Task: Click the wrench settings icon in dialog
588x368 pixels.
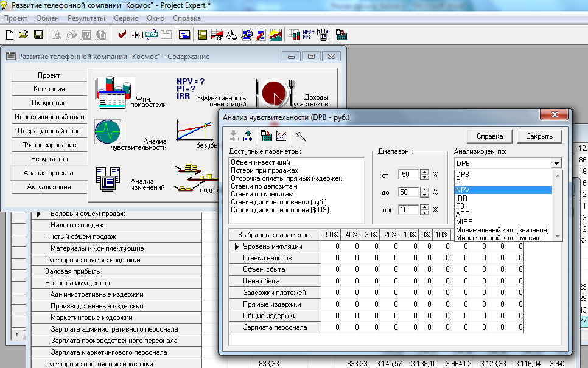Action: (x=300, y=136)
